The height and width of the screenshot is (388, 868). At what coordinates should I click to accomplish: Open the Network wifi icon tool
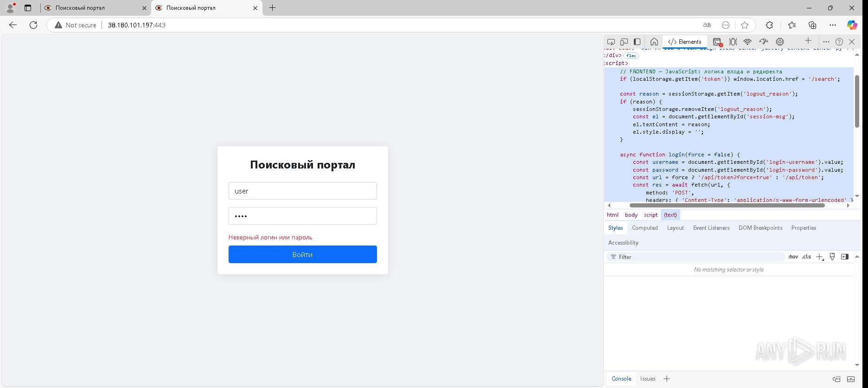click(747, 42)
